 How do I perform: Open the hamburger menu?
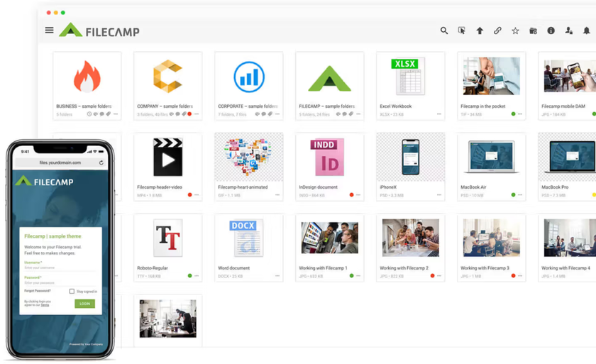(x=49, y=30)
